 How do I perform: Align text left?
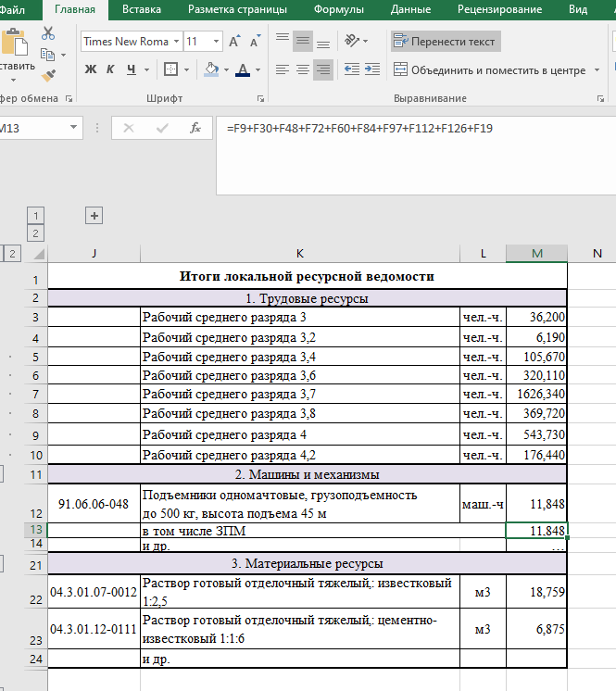click(283, 69)
